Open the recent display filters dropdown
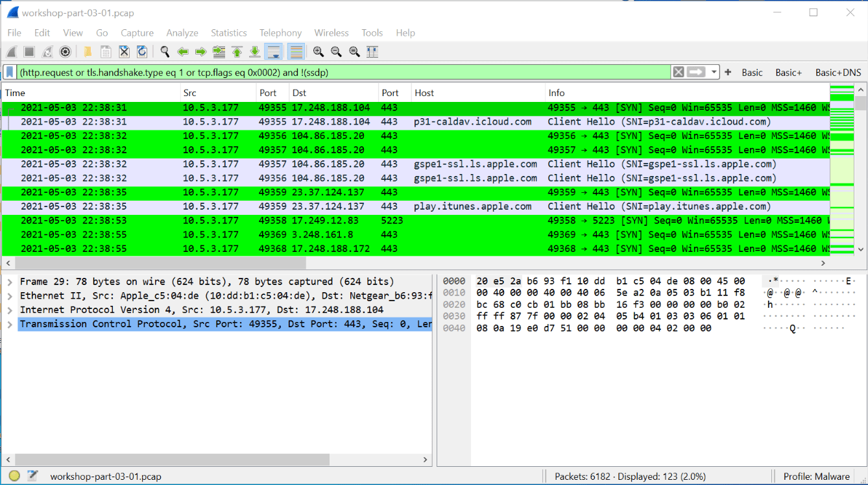The height and width of the screenshot is (485, 868). point(714,72)
